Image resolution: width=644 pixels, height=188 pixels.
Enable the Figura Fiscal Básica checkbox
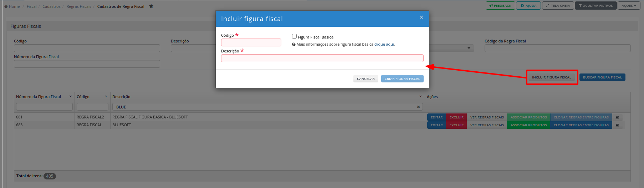point(294,36)
